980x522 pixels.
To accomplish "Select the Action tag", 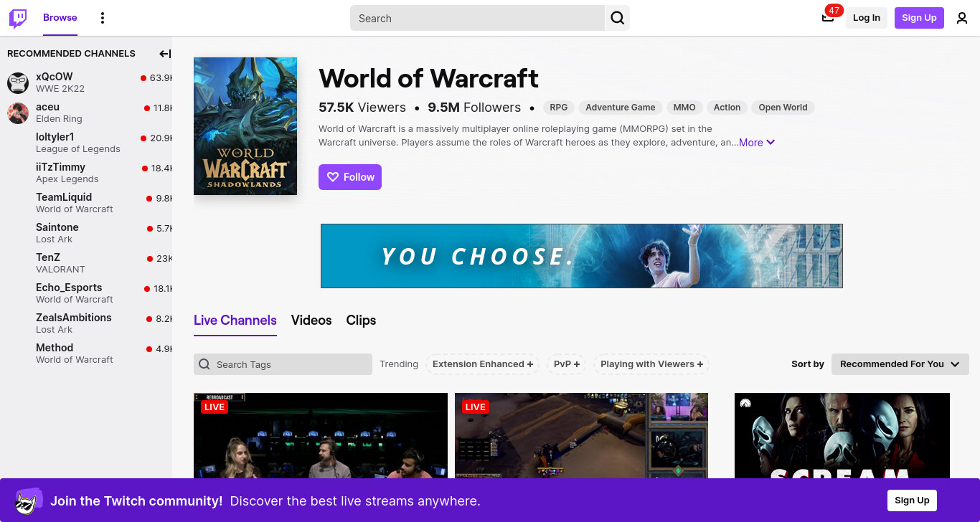I will click(x=727, y=108).
